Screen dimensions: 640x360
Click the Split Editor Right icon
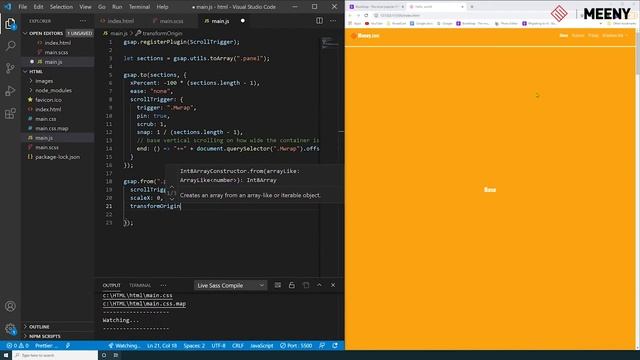tap(319, 21)
